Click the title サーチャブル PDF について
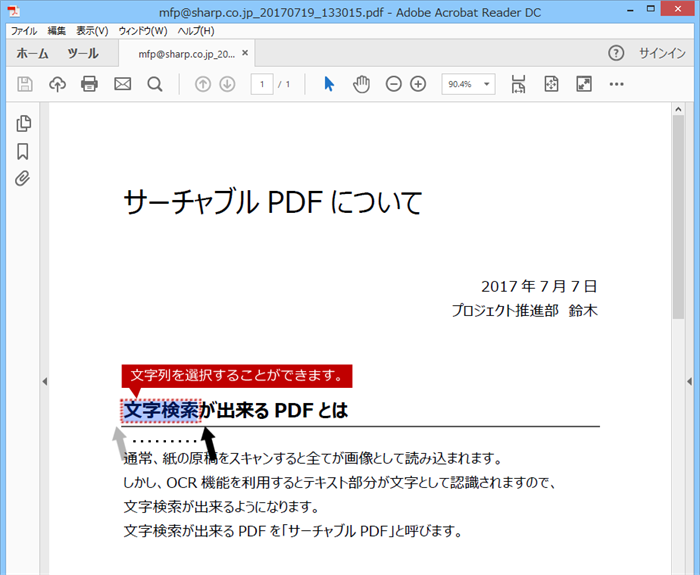700x575 pixels. click(272, 202)
